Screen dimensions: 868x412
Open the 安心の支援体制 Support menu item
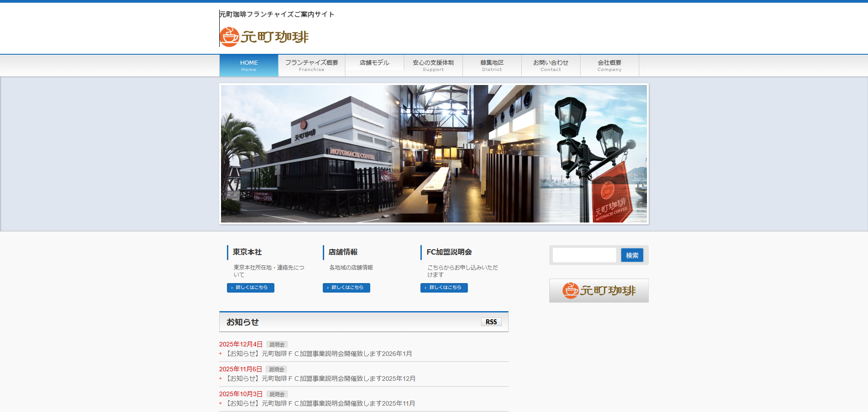coord(433,66)
